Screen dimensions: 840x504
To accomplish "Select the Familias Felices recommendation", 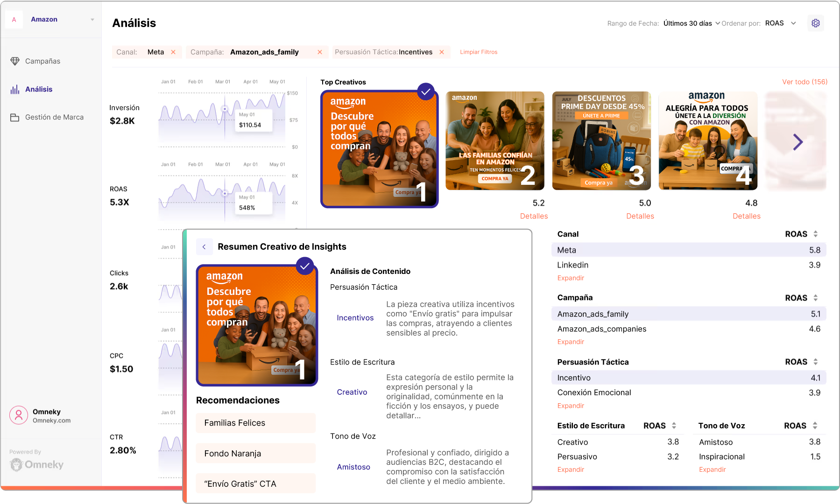I will point(256,423).
